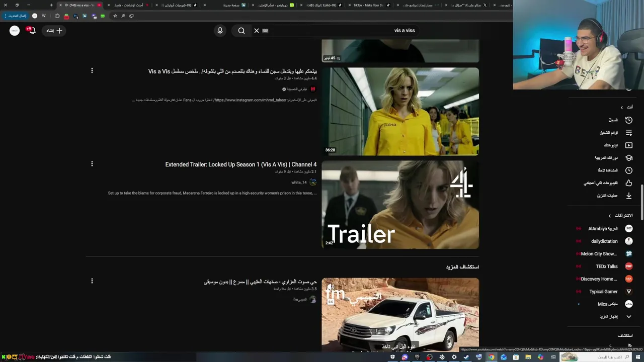Clear the search query with the X
Image resolution: width=644 pixels, height=362 pixels.
click(x=257, y=31)
